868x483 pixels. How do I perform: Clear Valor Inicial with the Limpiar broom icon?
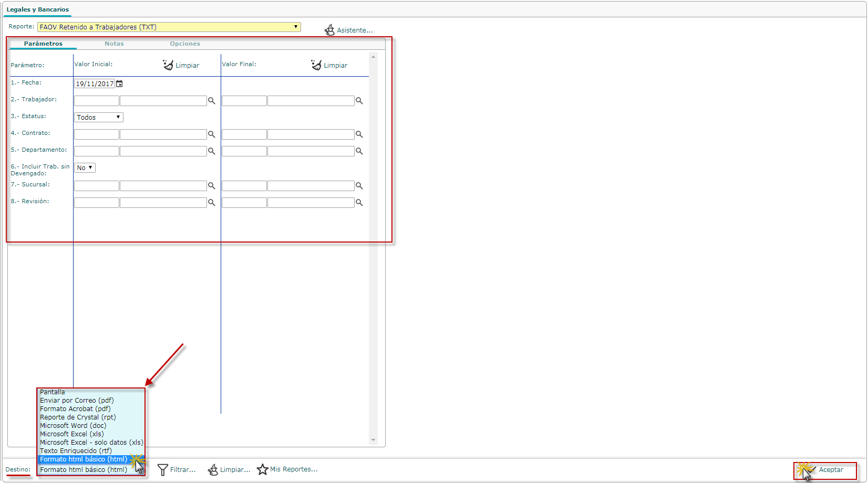point(168,65)
